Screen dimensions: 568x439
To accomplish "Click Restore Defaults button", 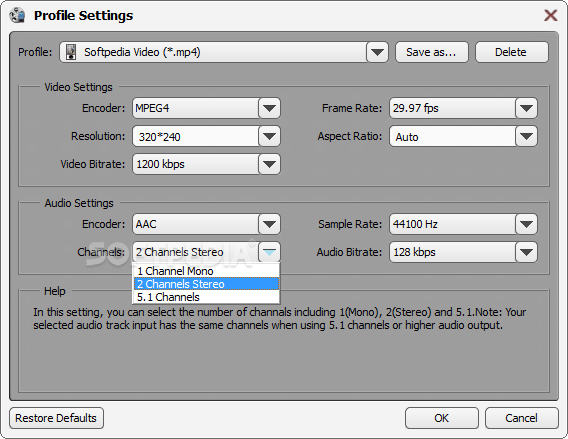I will click(57, 418).
